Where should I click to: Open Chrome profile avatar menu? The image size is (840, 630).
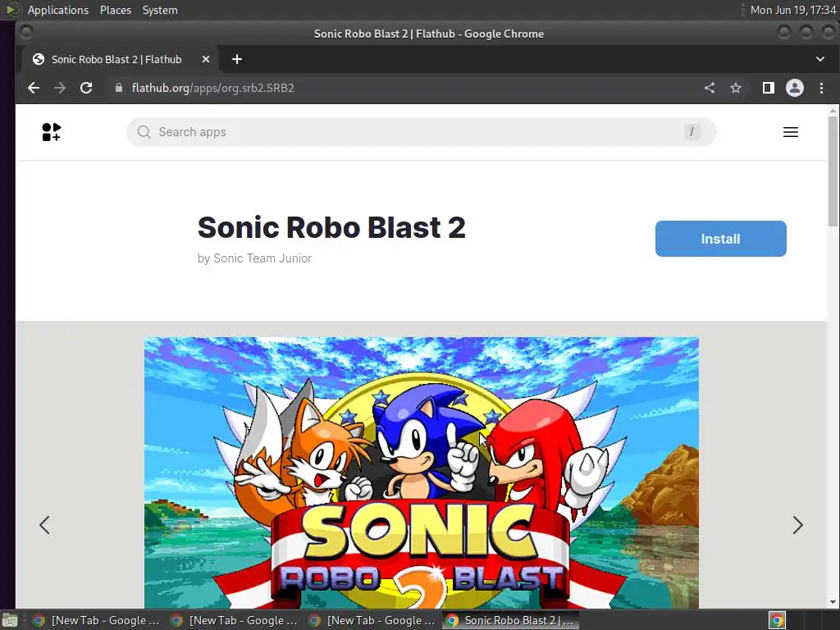click(x=794, y=88)
